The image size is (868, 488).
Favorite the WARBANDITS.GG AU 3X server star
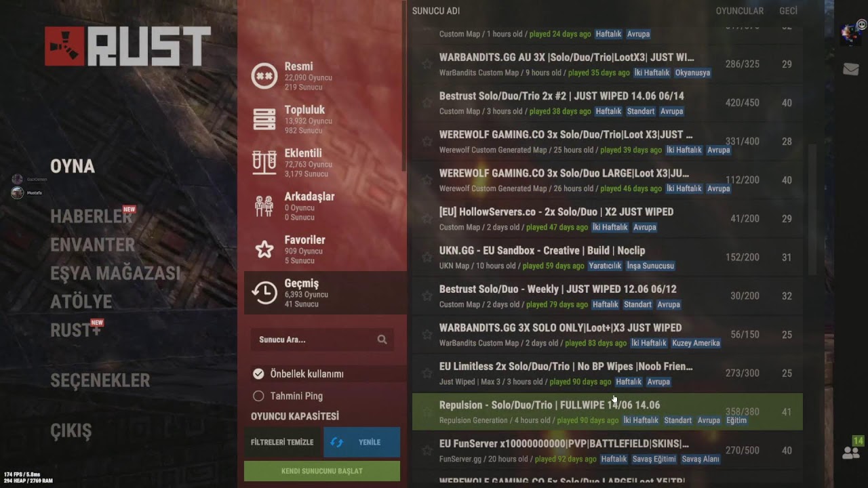pyautogui.click(x=427, y=64)
